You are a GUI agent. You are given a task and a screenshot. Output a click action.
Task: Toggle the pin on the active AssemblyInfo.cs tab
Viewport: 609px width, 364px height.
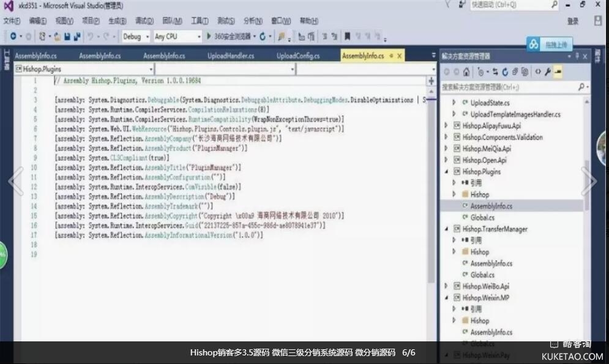coord(391,56)
